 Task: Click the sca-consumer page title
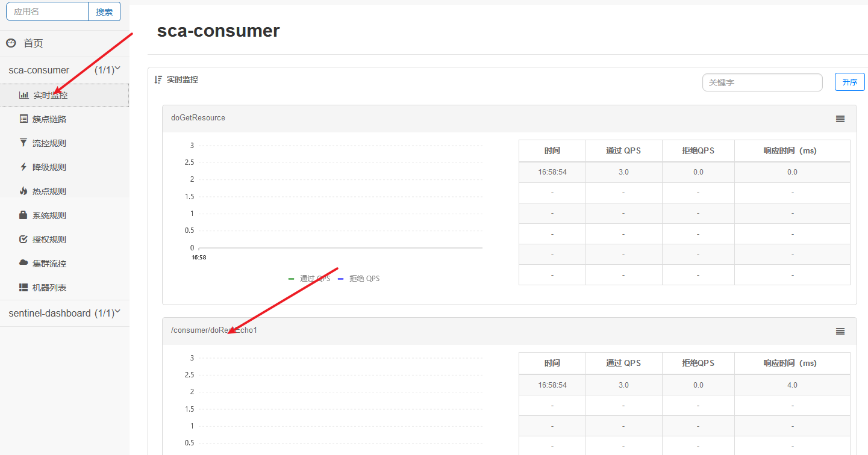pyautogui.click(x=219, y=31)
